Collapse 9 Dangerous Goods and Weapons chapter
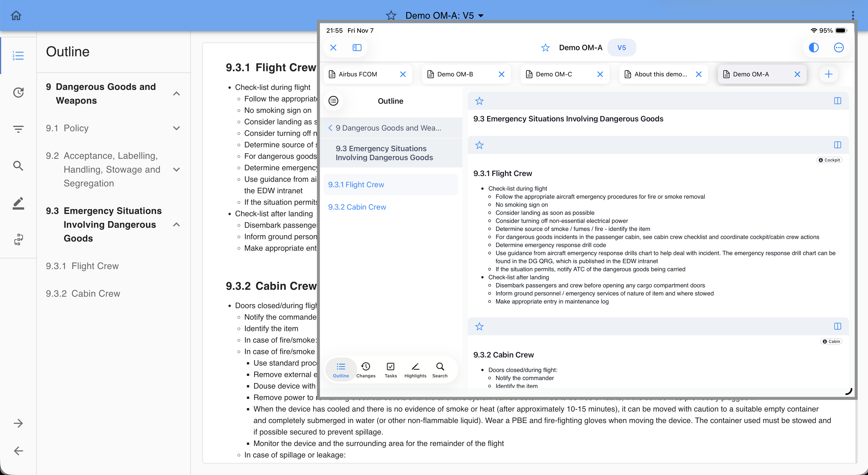Screen dimensions: 868x475 tap(176, 94)
